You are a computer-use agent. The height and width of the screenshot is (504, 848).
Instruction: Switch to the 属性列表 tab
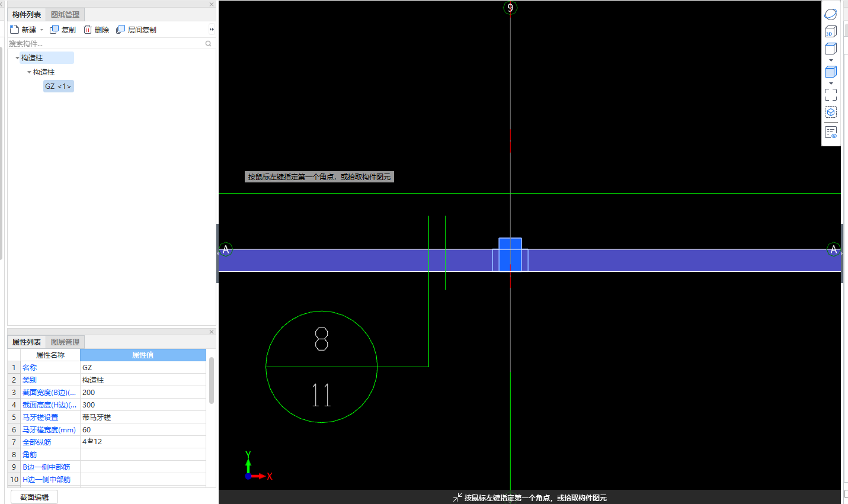click(27, 342)
